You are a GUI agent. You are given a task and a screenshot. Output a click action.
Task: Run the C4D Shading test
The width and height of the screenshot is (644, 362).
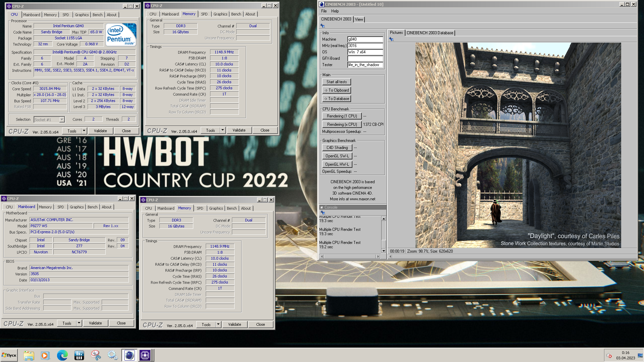click(x=337, y=148)
